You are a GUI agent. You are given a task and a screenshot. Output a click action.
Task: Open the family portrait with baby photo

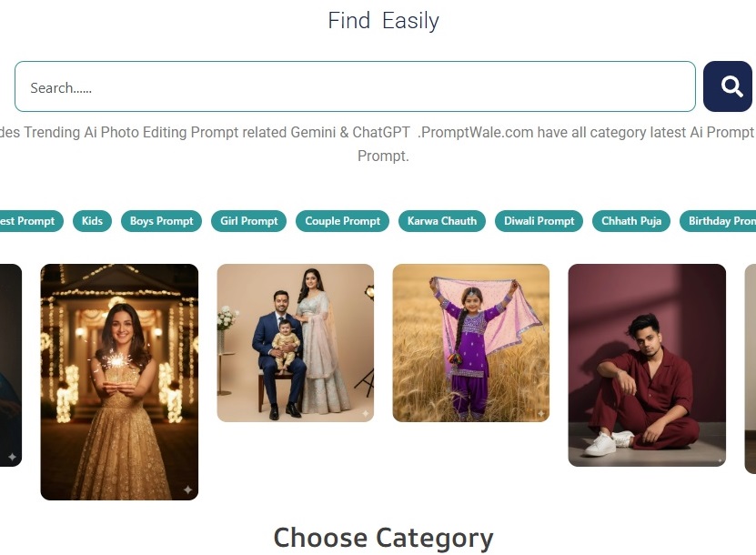click(295, 343)
